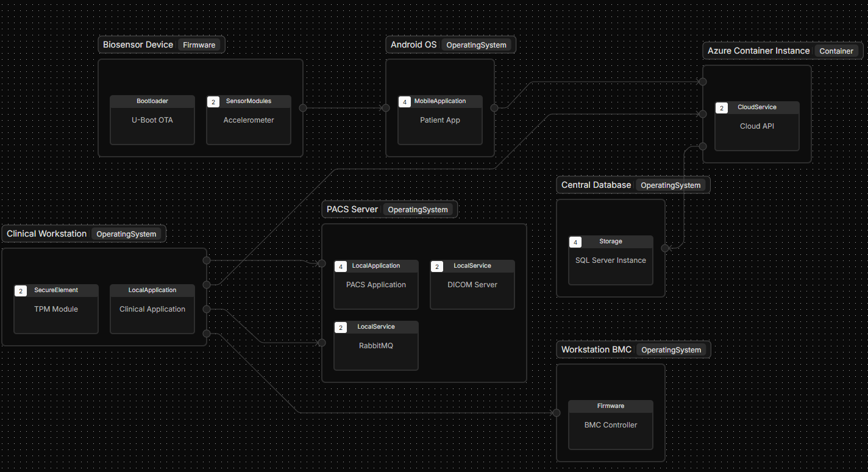Image resolution: width=868 pixels, height=472 pixels.
Task: Click the Central Database group label
Action: click(x=596, y=185)
